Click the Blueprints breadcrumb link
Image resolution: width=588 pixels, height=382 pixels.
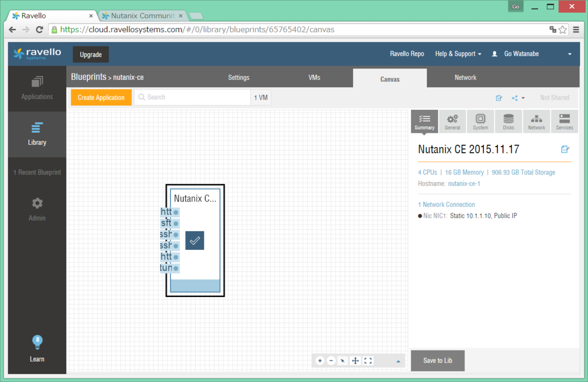point(88,76)
